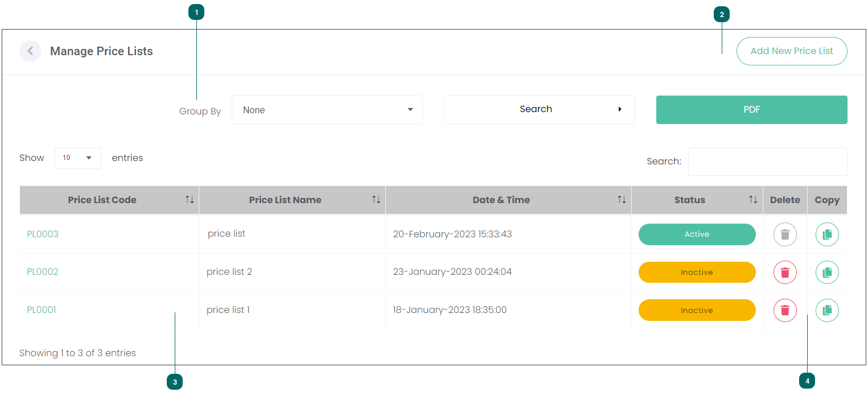Click the 'Showing 1 to 3 of 3 entries' text
The image size is (868, 396).
click(77, 353)
